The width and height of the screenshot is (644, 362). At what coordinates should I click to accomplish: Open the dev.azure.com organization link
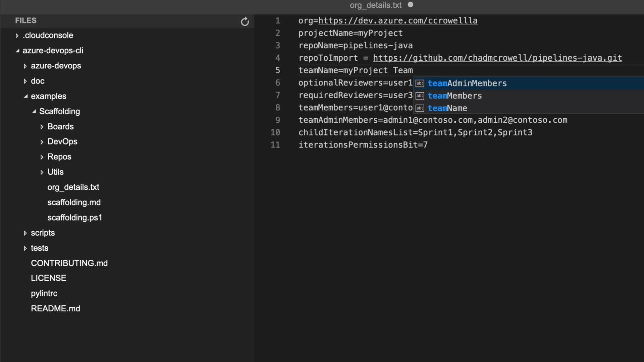[397, 21]
